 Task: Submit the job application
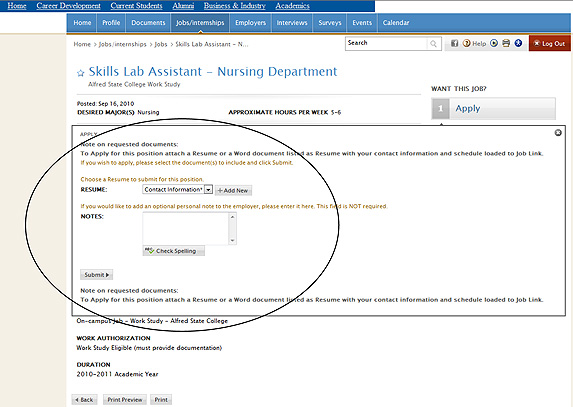96,275
